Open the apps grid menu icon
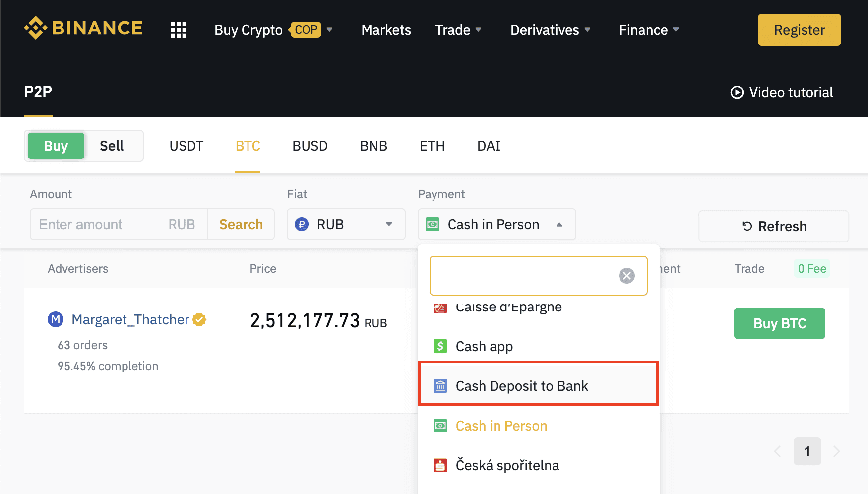The image size is (868, 494). tap(179, 30)
